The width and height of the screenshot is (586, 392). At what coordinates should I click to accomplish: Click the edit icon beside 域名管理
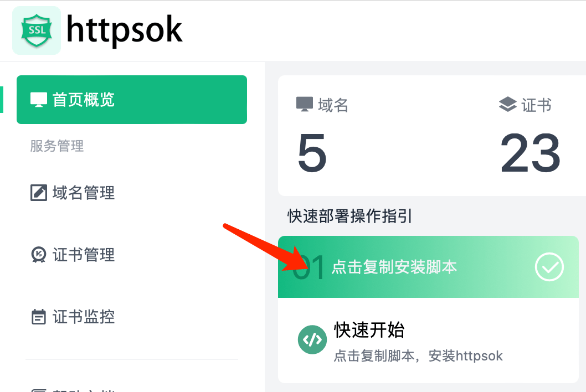pos(39,193)
